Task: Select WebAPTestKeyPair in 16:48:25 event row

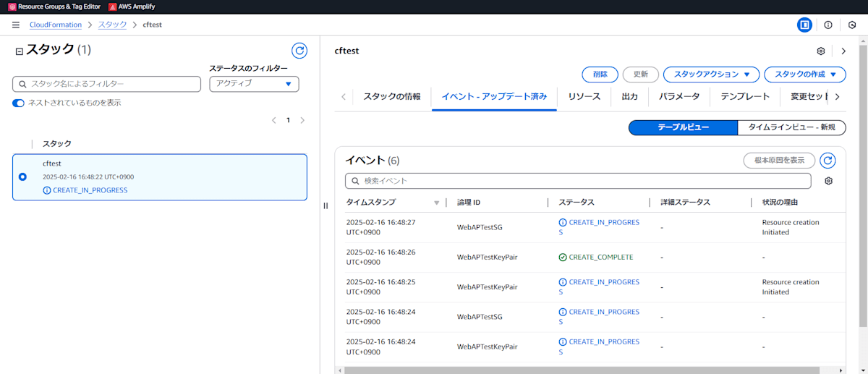Action: coord(488,287)
